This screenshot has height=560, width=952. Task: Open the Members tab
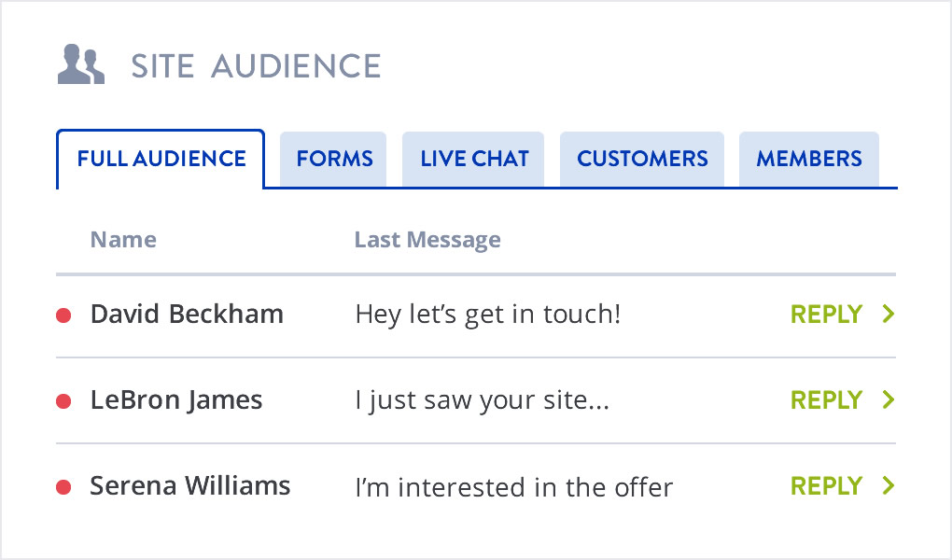(808, 159)
